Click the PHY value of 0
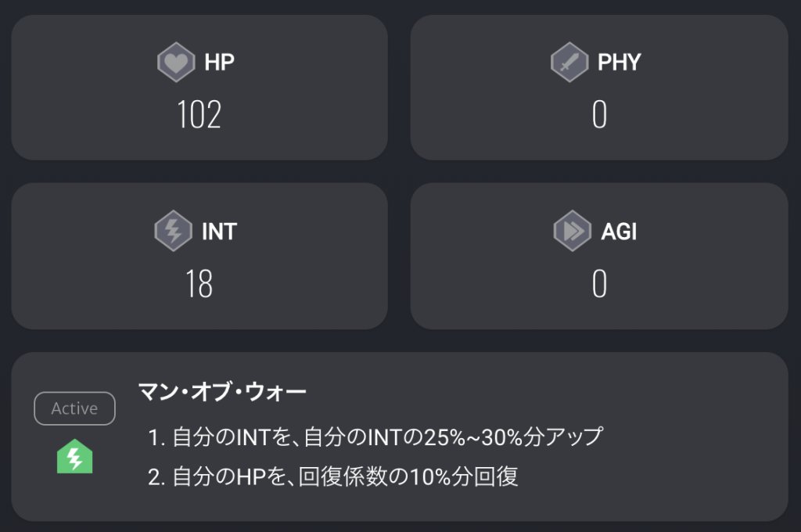The width and height of the screenshot is (801, 532). [x=599, y=115]
